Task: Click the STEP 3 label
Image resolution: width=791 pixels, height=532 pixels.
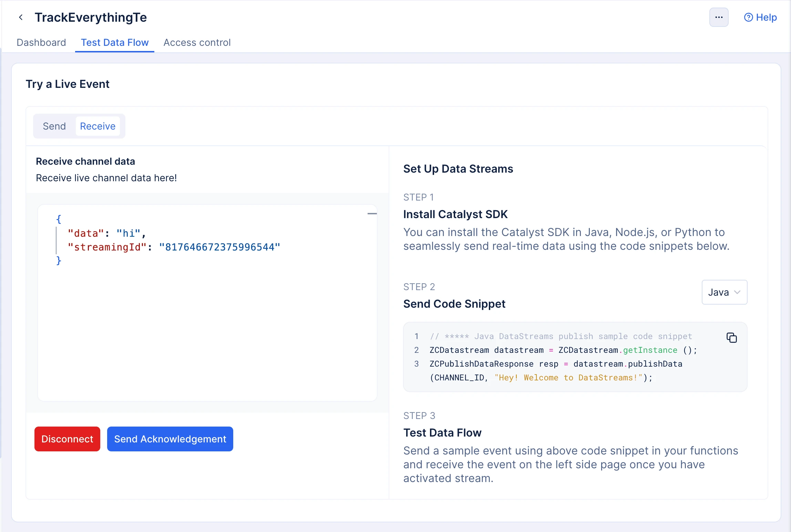Action: (x=419, y=416)
